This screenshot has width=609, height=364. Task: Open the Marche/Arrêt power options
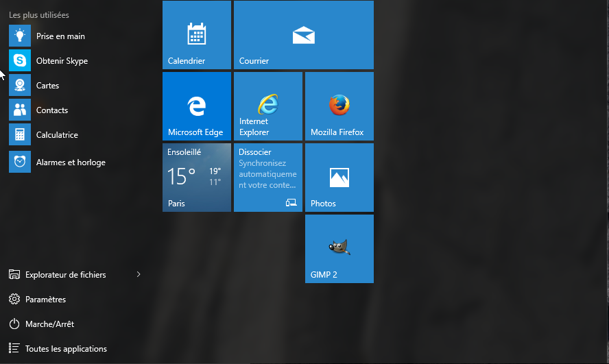pyautogui.click(x=49, y=324)
